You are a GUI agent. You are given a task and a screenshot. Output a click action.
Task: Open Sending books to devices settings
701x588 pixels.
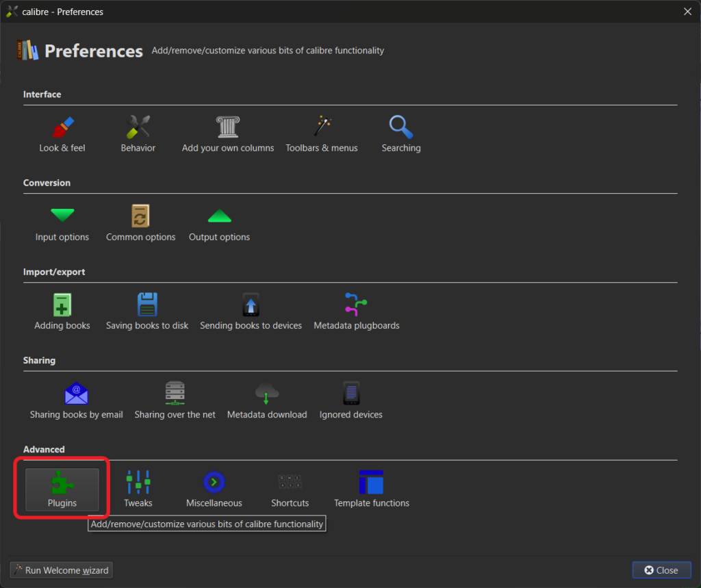(251, 311)
